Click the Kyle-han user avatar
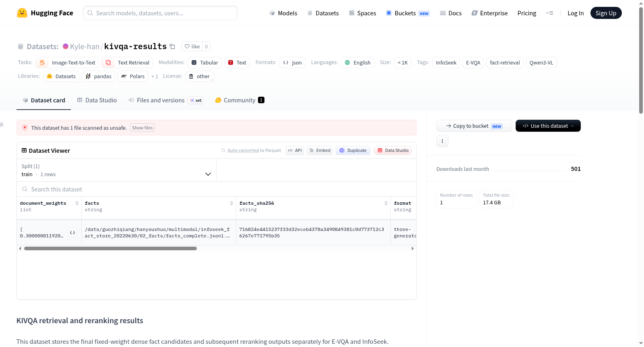The height and width of the screenshot is (347, 644). [66, 46]
